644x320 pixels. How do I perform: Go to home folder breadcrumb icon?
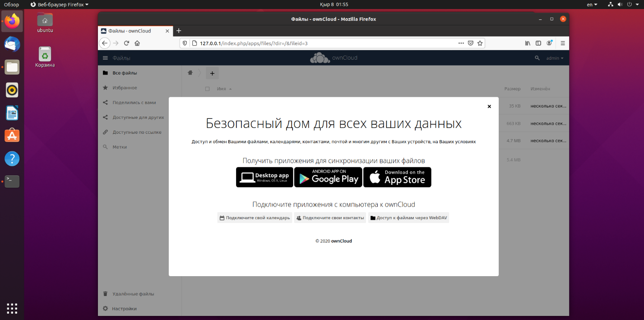tap(190, 73)
